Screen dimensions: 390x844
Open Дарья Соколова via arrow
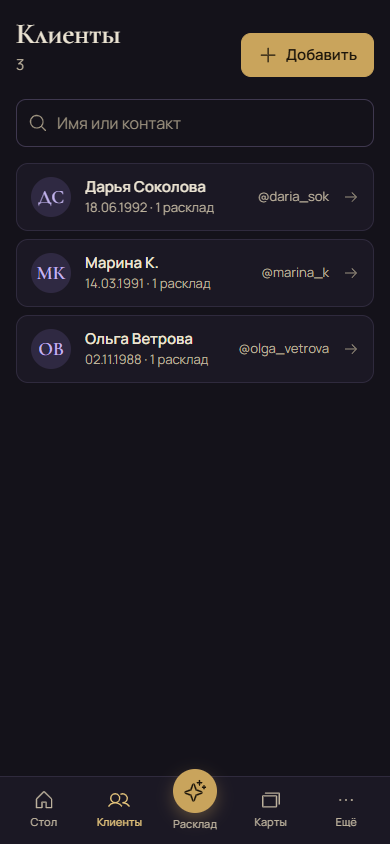[351, 197]
